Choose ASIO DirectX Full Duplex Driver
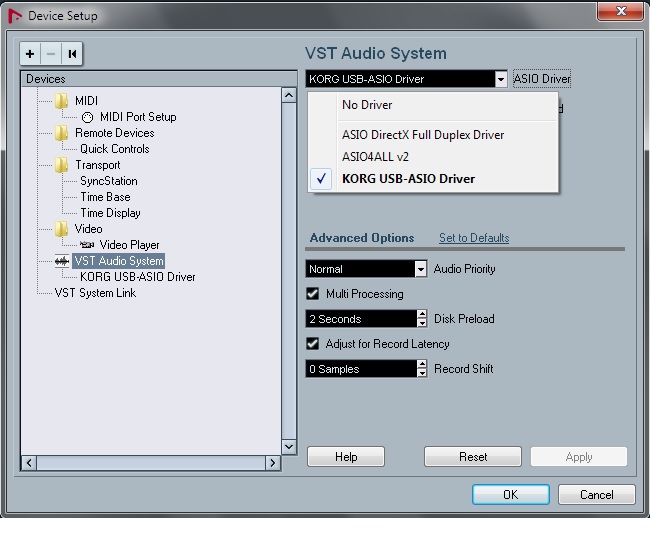 433,135
